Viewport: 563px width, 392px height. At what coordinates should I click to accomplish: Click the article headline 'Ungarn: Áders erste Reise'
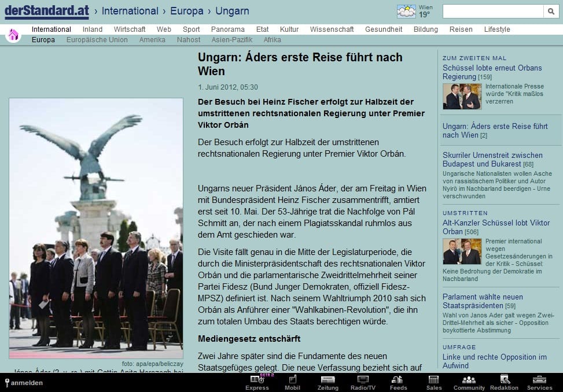pos(300,64)
